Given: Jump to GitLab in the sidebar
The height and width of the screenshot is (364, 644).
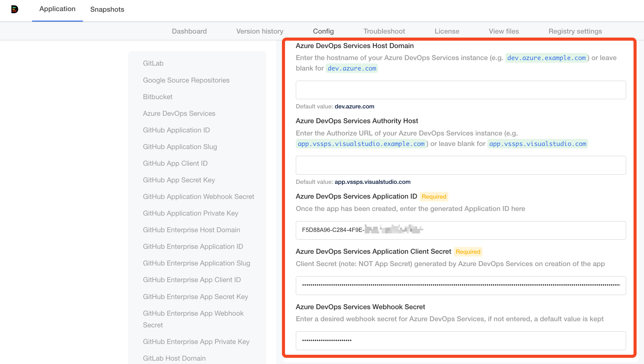Looking at the screenshot, I should [x=153, y=63].
